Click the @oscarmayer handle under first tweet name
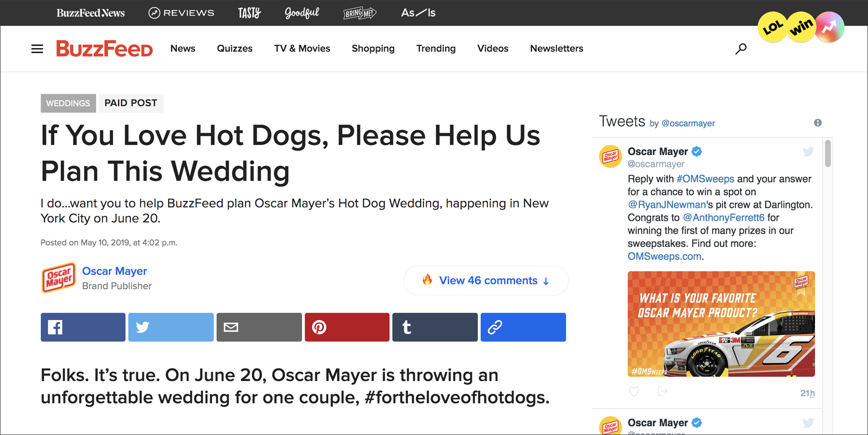 pos(656,164)
